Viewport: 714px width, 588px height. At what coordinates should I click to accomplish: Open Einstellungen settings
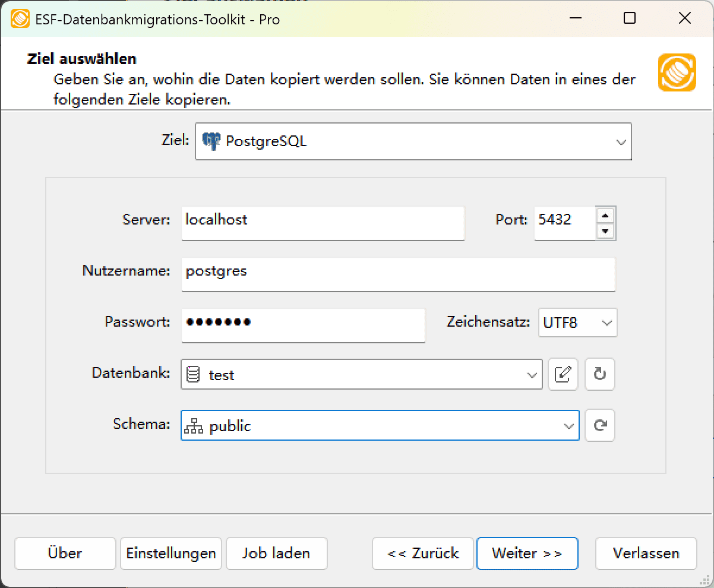pos(170,553)
